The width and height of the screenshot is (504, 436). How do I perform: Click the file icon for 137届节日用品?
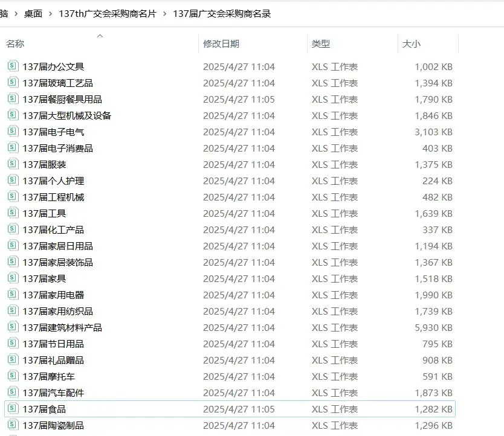coord(13,344)
